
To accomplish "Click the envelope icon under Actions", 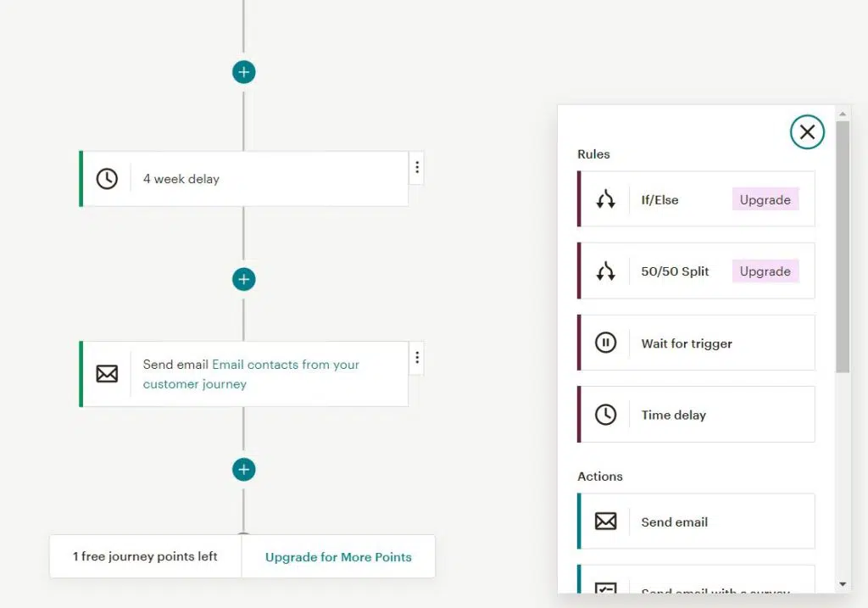I will (605, 522).
